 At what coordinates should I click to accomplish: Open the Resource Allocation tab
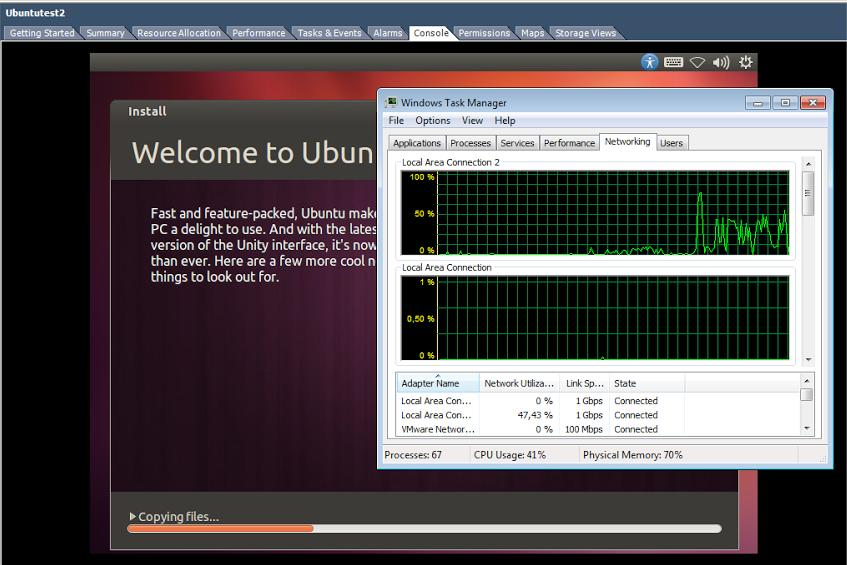[x=179, y=33]
